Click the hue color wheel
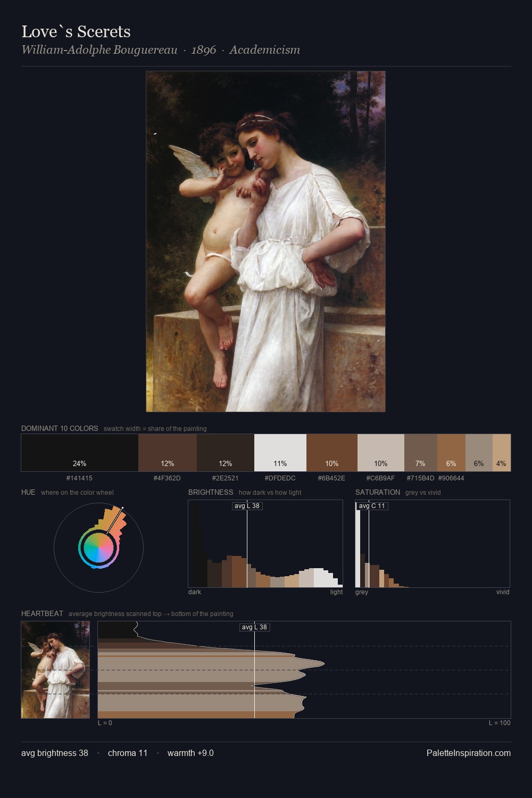Screen dimensions: 532x798 point(98,547)
